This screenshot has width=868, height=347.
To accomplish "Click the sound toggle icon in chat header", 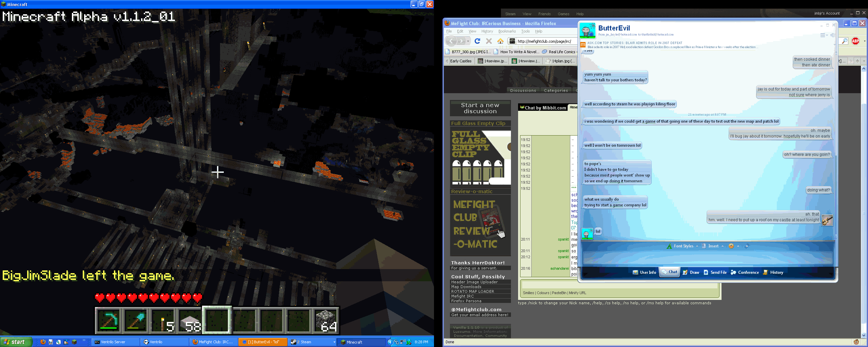I will tap(832, 35).
